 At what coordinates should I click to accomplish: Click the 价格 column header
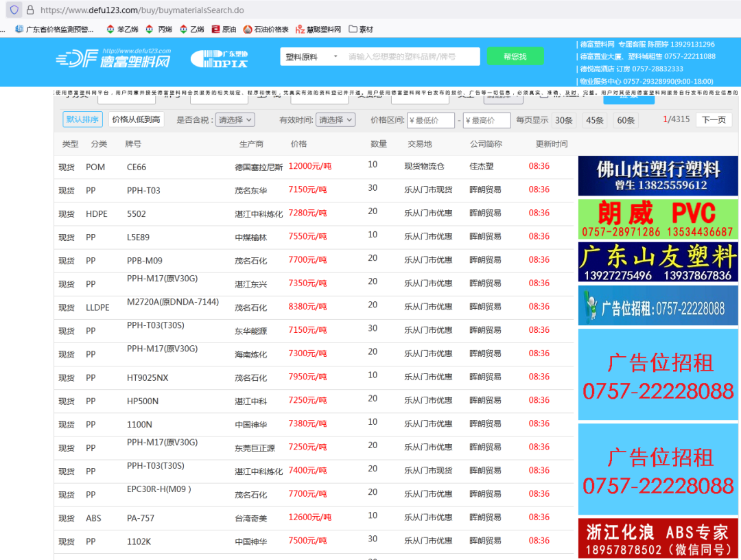(298, 144)
